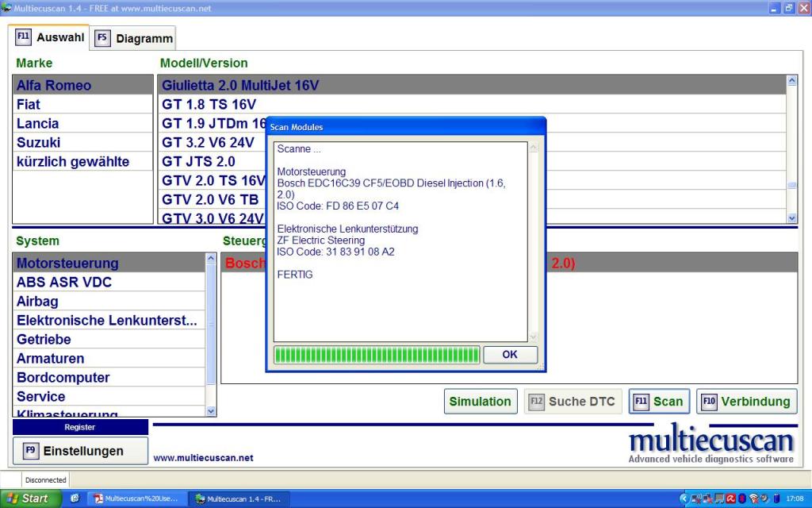The image size is (812, 508).
Task: Click the Suche DTC button
Action: [x=573, y=402]
